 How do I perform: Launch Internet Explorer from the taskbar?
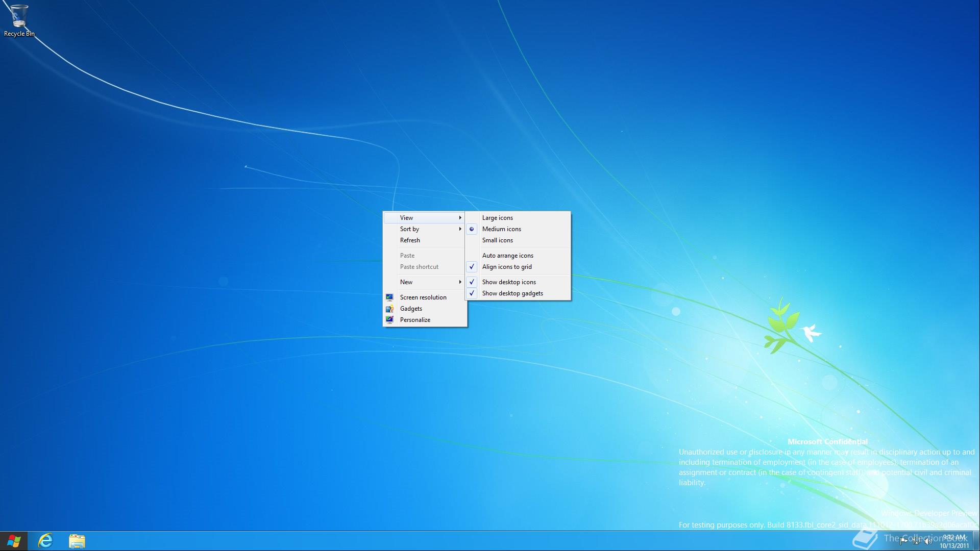pos(46,541)
